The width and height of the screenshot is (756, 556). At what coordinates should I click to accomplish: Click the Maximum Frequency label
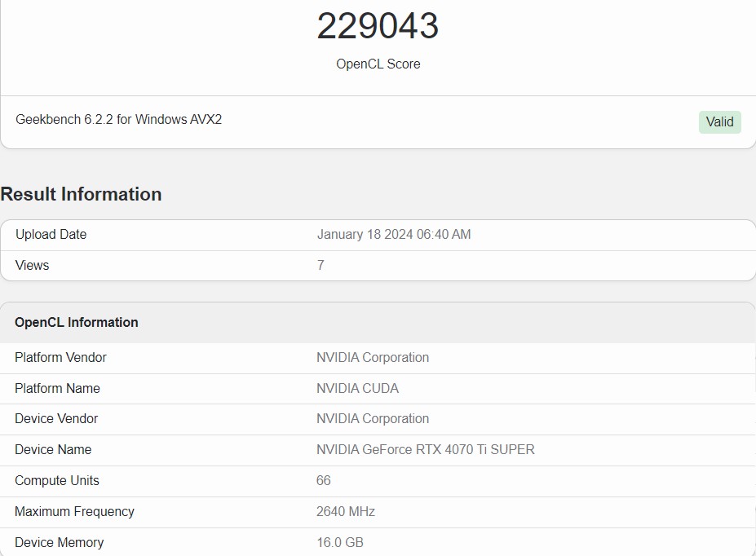pos(74,511)
